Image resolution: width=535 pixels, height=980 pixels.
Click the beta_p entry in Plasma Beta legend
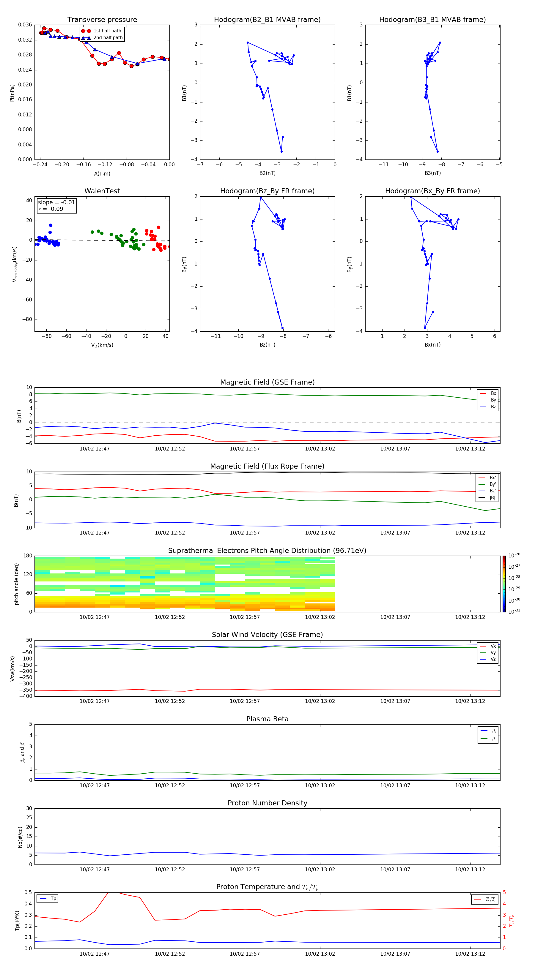[x=488, y=731]
